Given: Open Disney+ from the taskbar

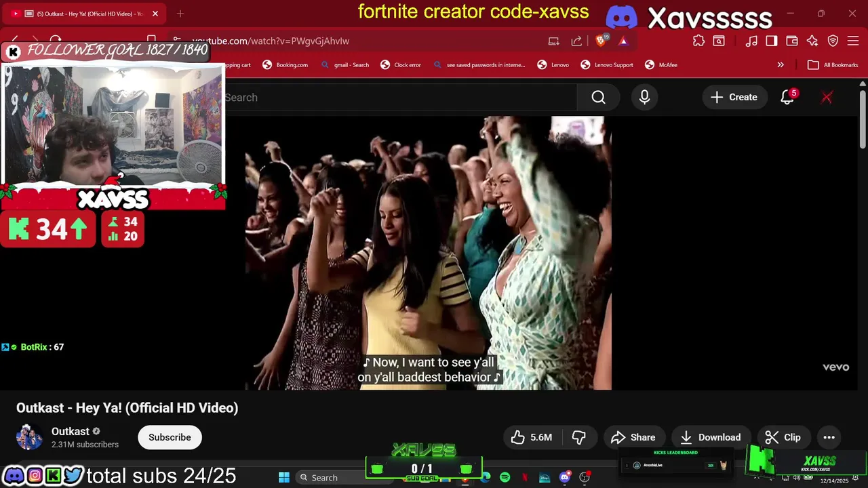Looking at the screenshot, I should [545, 478].
